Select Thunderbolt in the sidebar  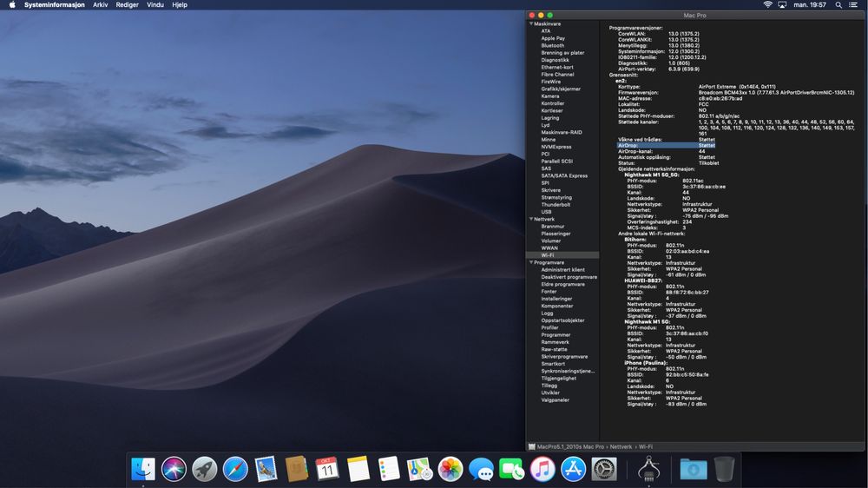556,204
